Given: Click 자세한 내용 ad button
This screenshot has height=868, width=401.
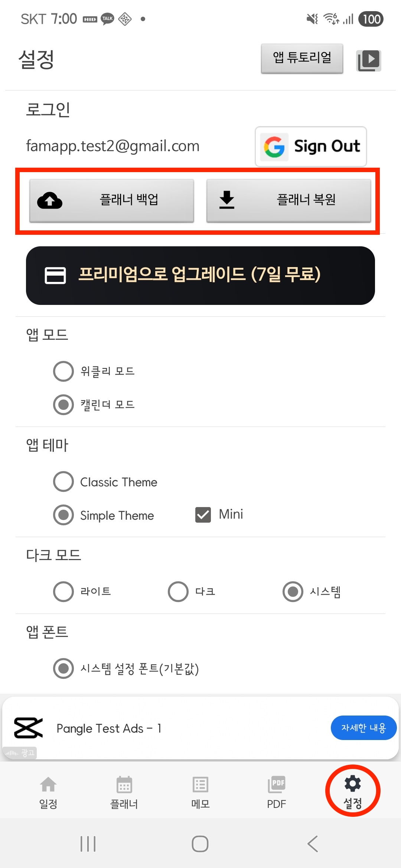Looking at the screenshot, I should pyautogui.click(x=363, y=728).
